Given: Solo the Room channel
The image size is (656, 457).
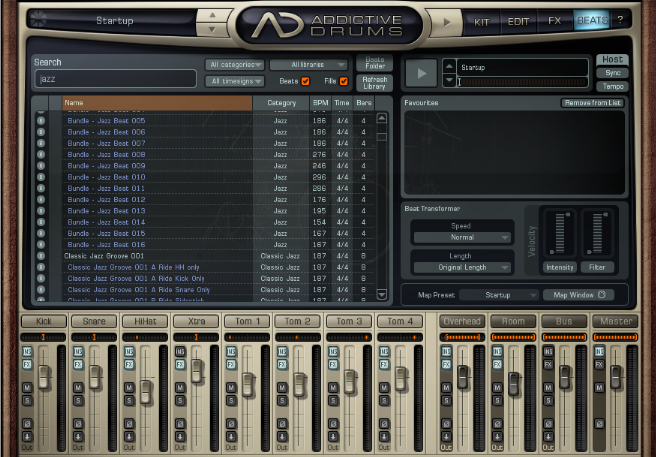Looking at the screenshot, I should pos(497,401).
